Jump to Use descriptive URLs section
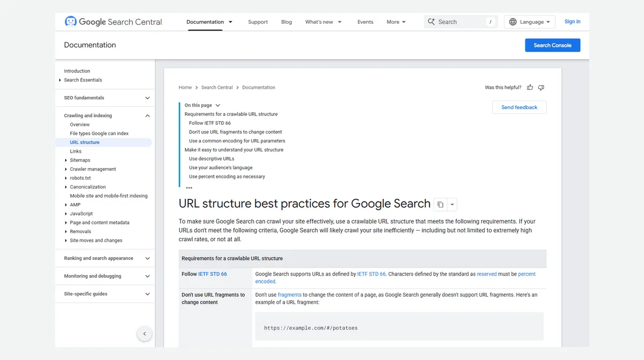This screenshot has height=360, width=644. 211,159
